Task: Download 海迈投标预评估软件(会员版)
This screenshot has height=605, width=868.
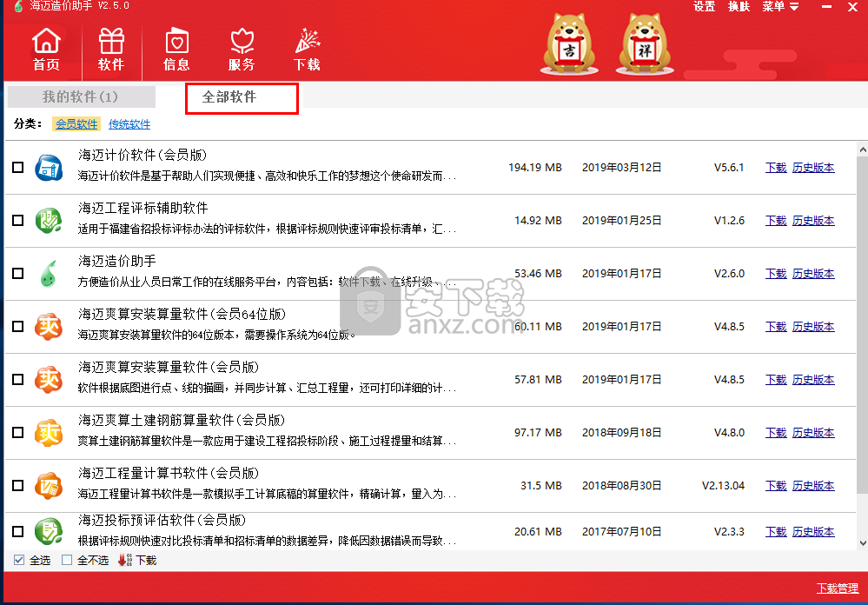Action: pos(776,531)
